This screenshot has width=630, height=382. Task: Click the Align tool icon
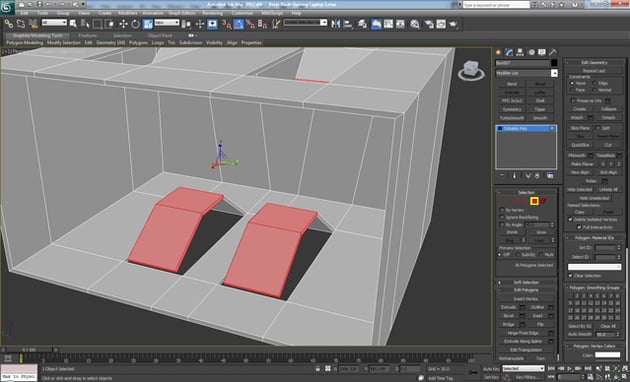click(348, 24)
